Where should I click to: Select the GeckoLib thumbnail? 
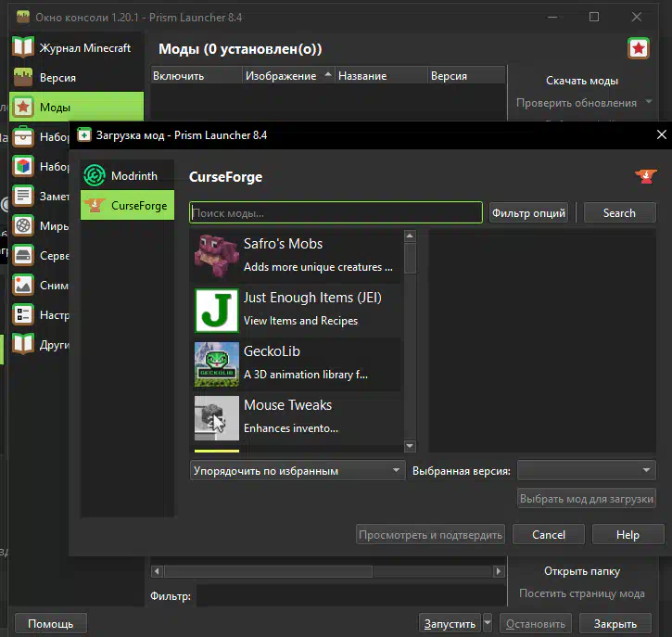tap(216, 364)
